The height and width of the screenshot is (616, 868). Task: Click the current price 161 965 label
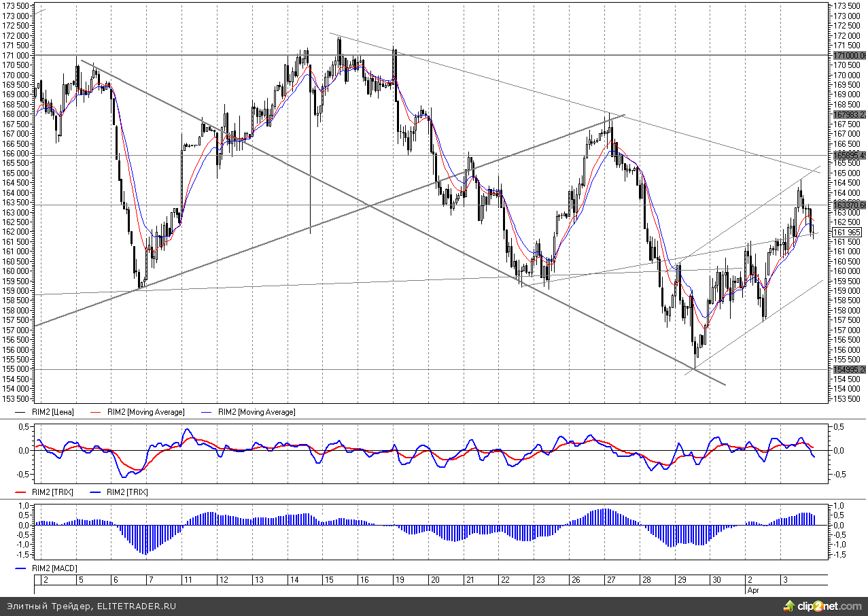click(847, 232)
